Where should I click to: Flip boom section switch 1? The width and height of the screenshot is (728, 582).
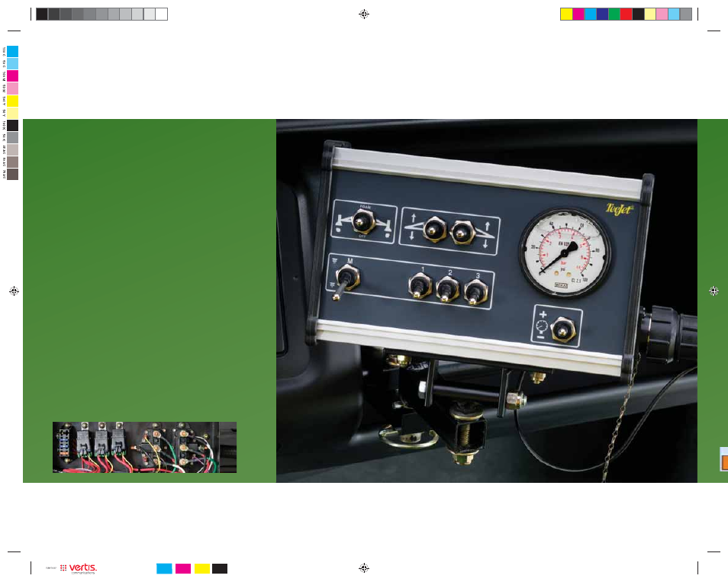tap(420, 286)
